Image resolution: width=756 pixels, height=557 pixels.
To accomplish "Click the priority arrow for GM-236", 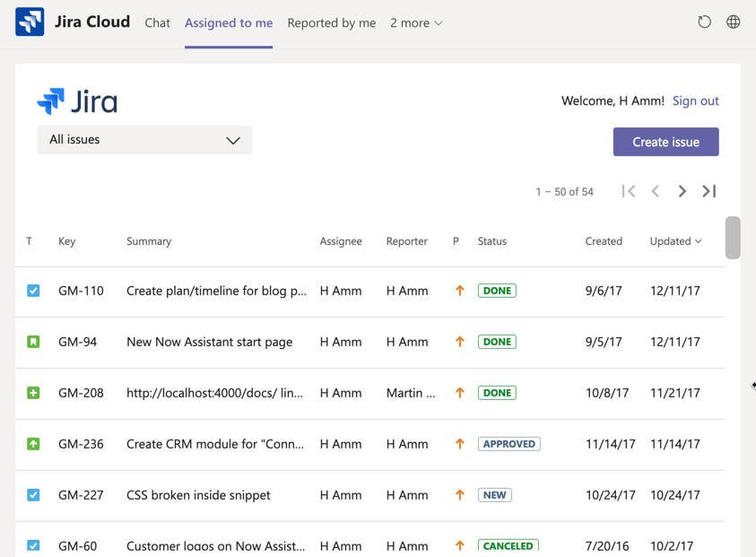I will click(460, 444).
